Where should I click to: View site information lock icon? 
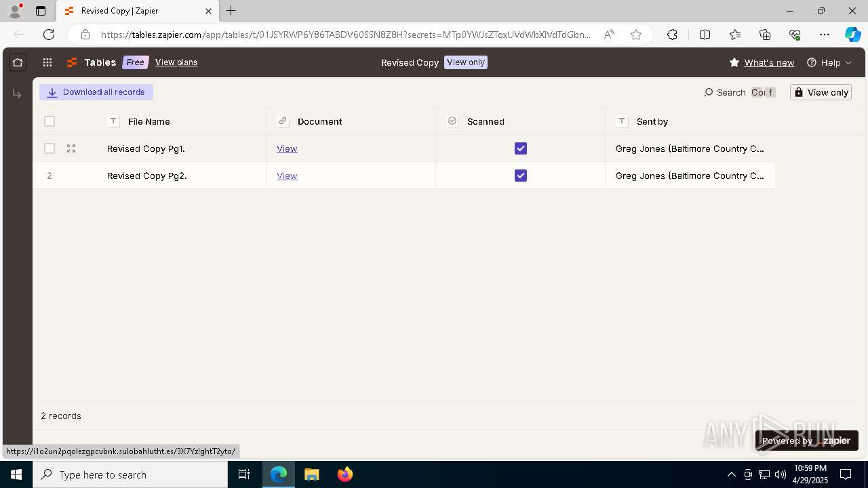click(x=85, y=35)
